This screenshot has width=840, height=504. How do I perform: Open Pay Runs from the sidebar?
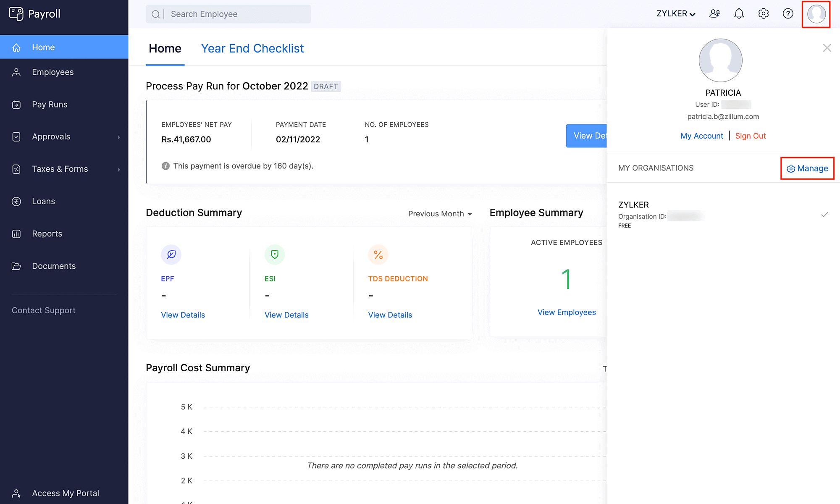50,105
